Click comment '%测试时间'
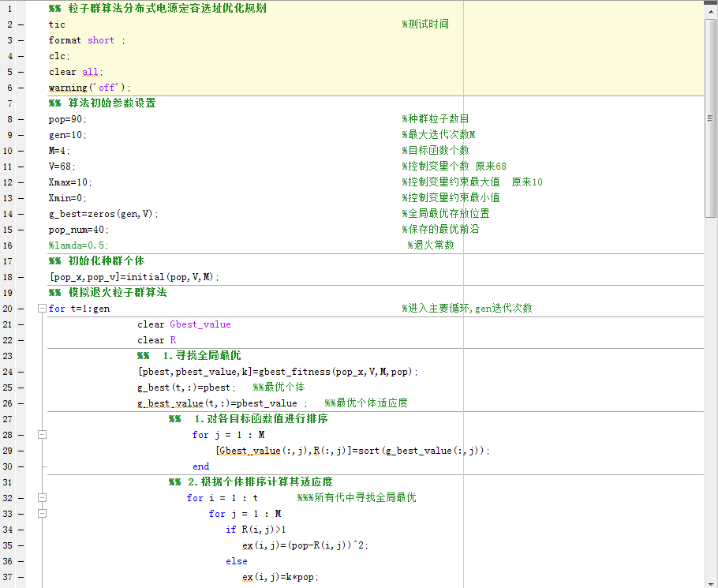The width and height of the screenshot is (718, 588). [425, 24]
